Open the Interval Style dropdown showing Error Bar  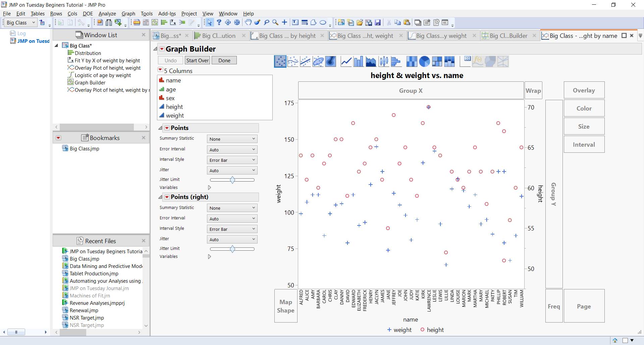coord(232,160)
